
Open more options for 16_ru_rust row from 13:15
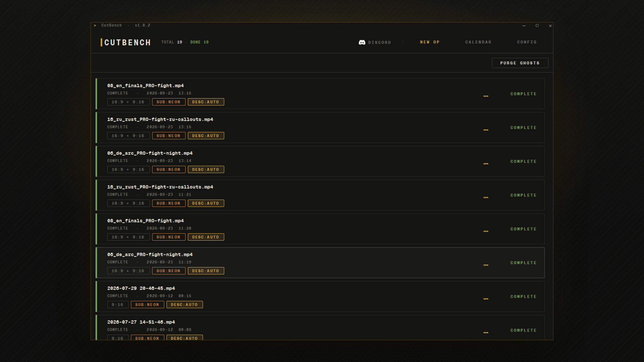pos(486,130)
